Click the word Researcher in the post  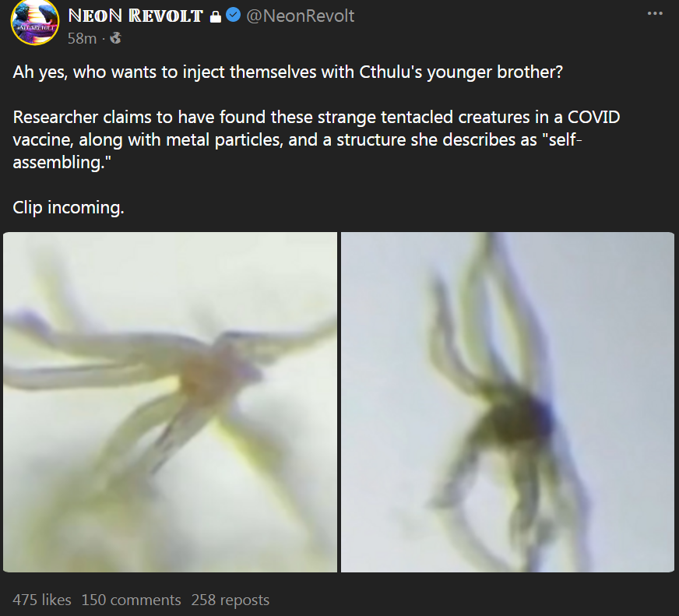[55, 117]
